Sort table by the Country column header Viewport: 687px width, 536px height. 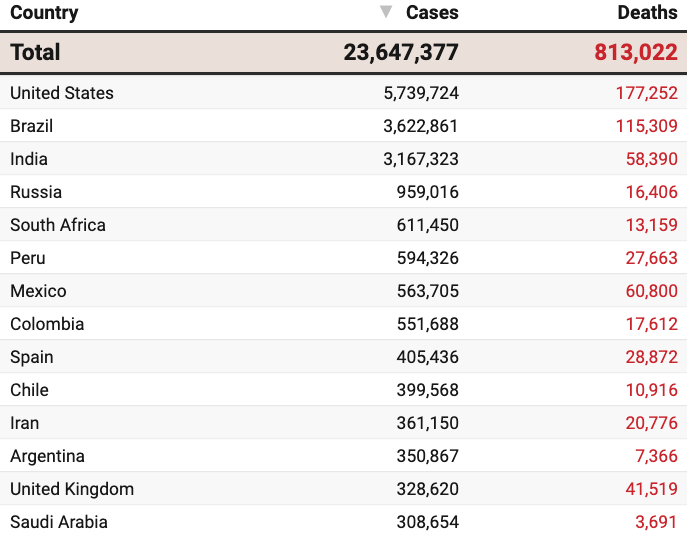coord(44,13)
